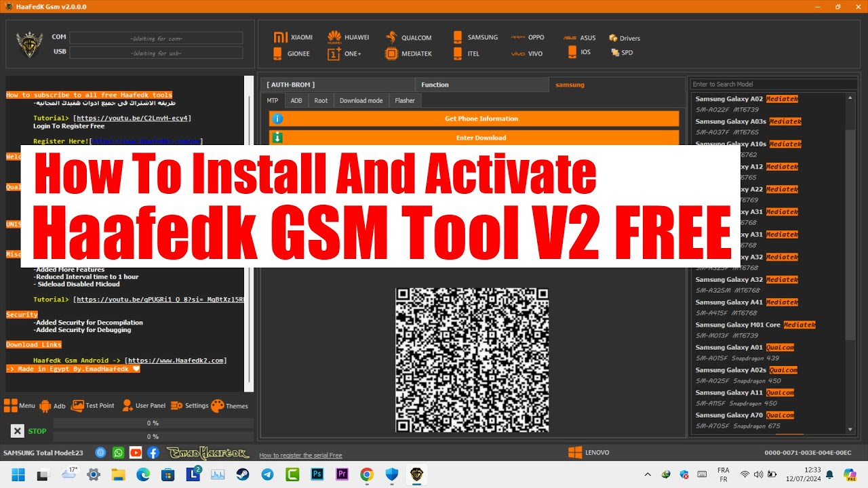
Task: Click the STOP button
Action: pos(29,431)
